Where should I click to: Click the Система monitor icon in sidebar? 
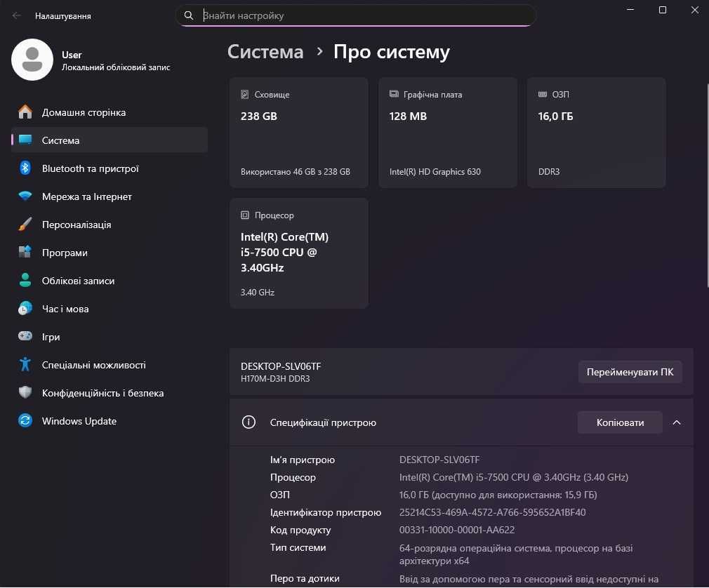tap(25, 140)
